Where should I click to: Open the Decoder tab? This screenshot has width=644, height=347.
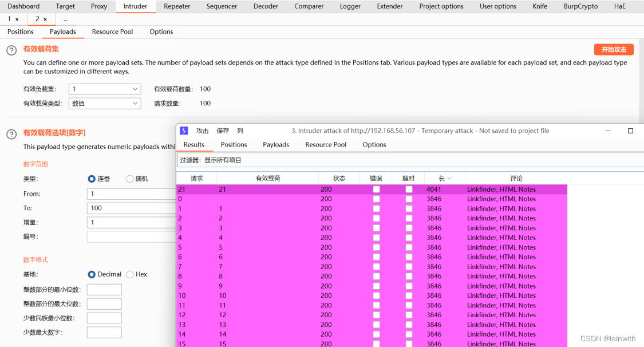[x=266, y=6]
